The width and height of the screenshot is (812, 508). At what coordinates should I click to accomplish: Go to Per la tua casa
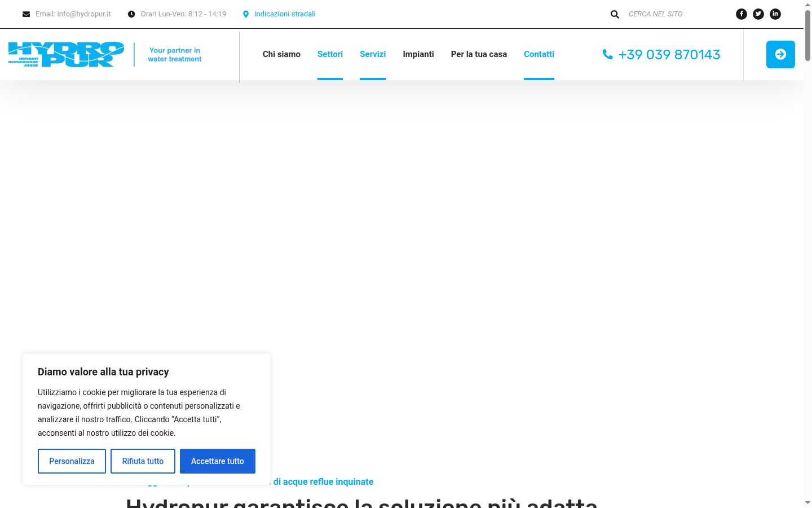pos(479,54)
